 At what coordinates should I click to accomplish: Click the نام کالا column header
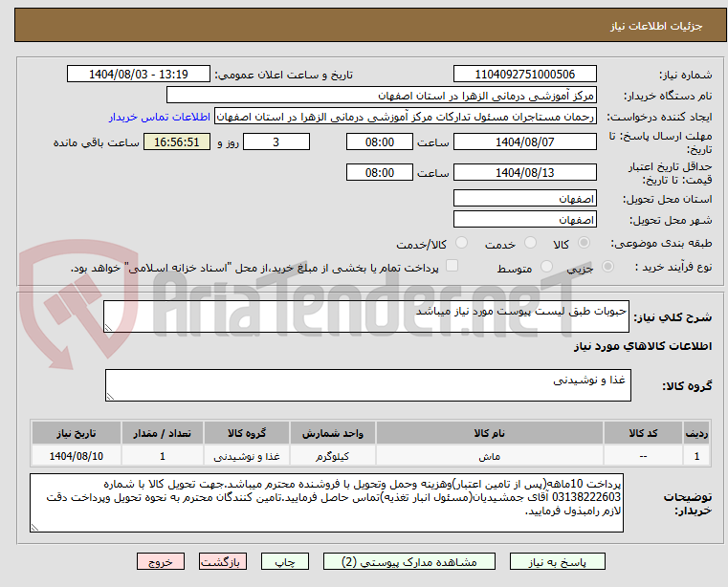point(490,433)
